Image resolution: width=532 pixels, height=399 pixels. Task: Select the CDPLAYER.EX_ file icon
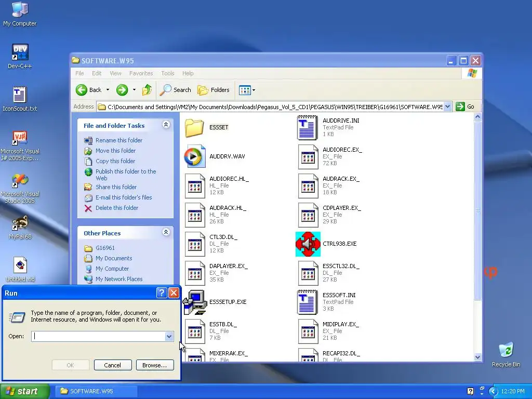[308, 215]
